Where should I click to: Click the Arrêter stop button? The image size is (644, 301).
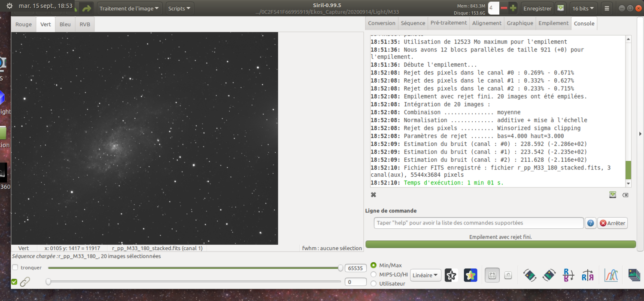(x=613, y=223)
